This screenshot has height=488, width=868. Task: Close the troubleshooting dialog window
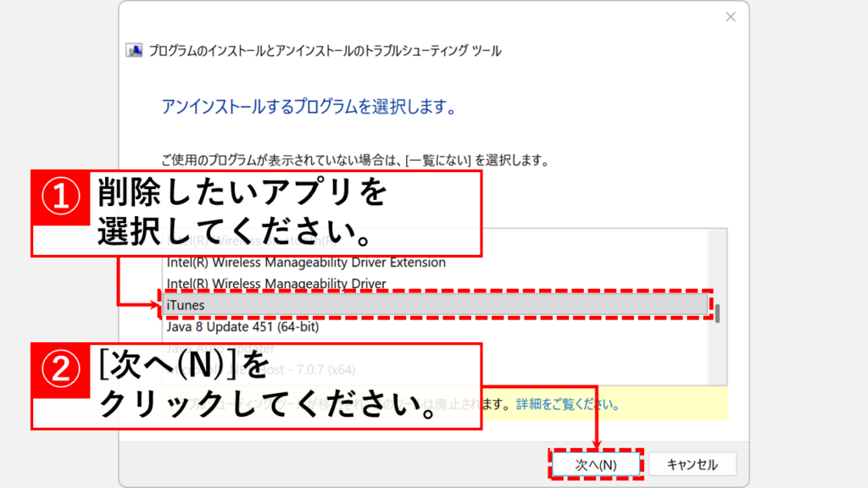point(731,17)
